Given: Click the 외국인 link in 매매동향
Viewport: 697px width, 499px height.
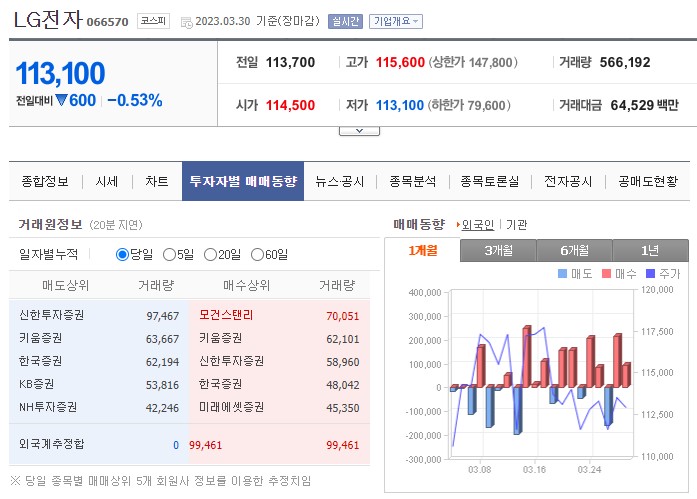Looking at the screenshot, I should (x=478, y=225).
